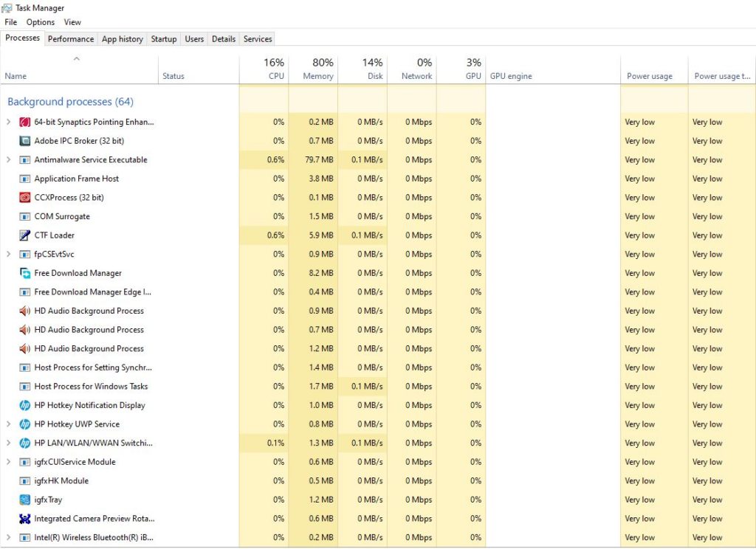Image resolution: width=756 pixels, height=549 pixels.
Task: Click the Power usage trend column header
Action: pyautogui.click(x=722, y=69)
